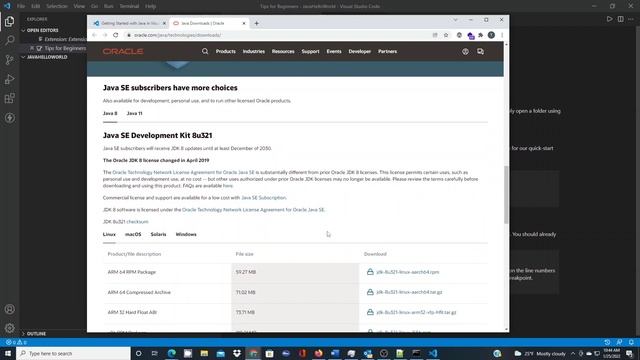The height and width of the screenshot is (360, 640).
Task: Open the Chrome three-dot menu
Action: [502, 35]
